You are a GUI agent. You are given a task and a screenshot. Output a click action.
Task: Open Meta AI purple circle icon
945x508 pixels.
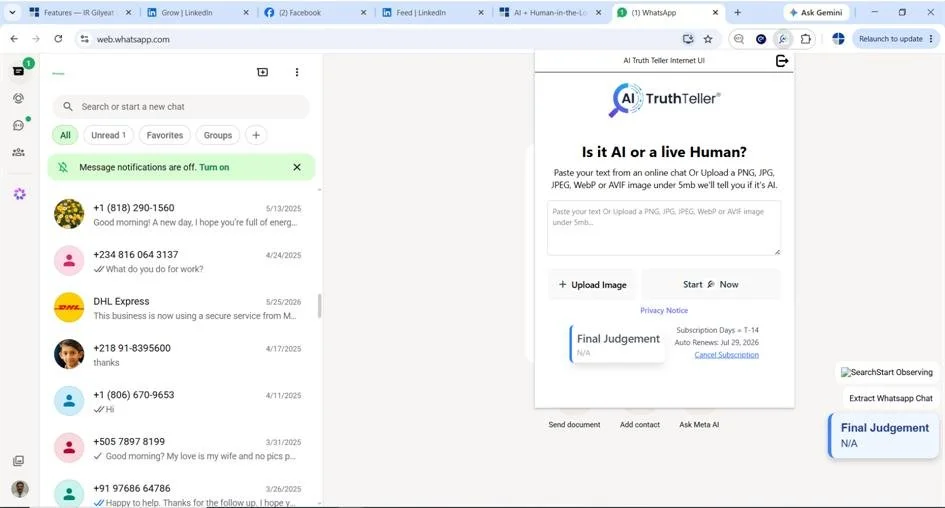pos(19,193)
